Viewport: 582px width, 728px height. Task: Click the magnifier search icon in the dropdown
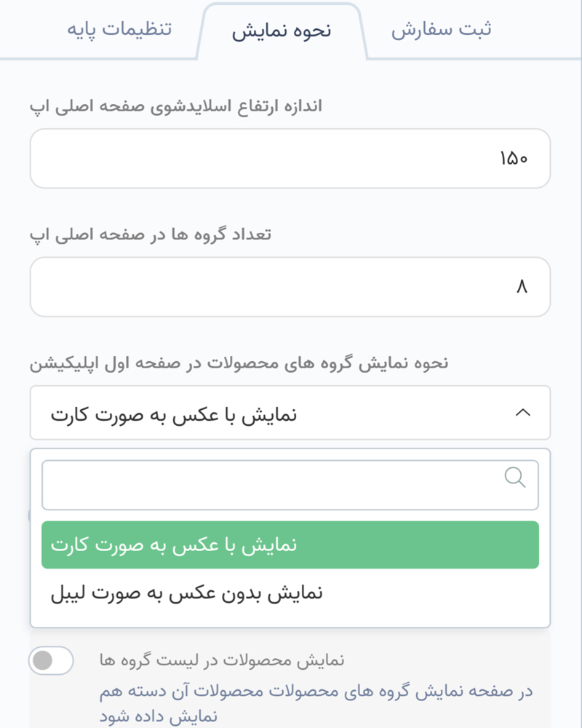click(517, 478)
